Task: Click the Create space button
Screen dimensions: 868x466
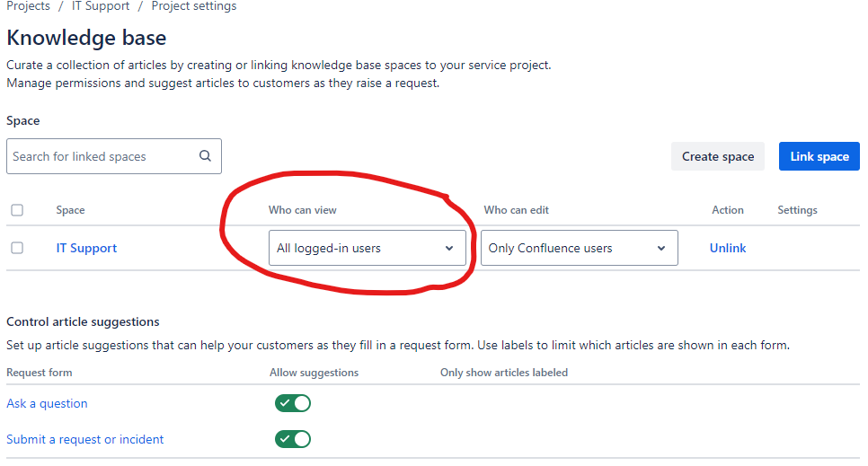Action: 717,156
